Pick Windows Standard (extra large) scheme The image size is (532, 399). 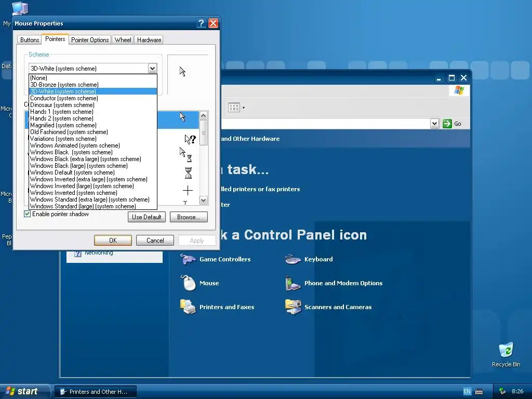click(x=93, y=199)
